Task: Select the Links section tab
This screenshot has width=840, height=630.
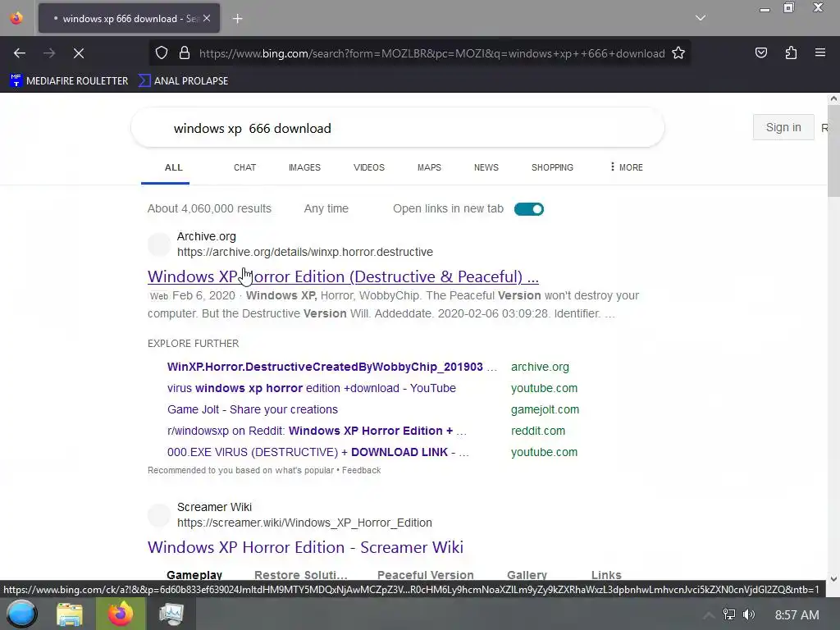Action: point(606,575)
